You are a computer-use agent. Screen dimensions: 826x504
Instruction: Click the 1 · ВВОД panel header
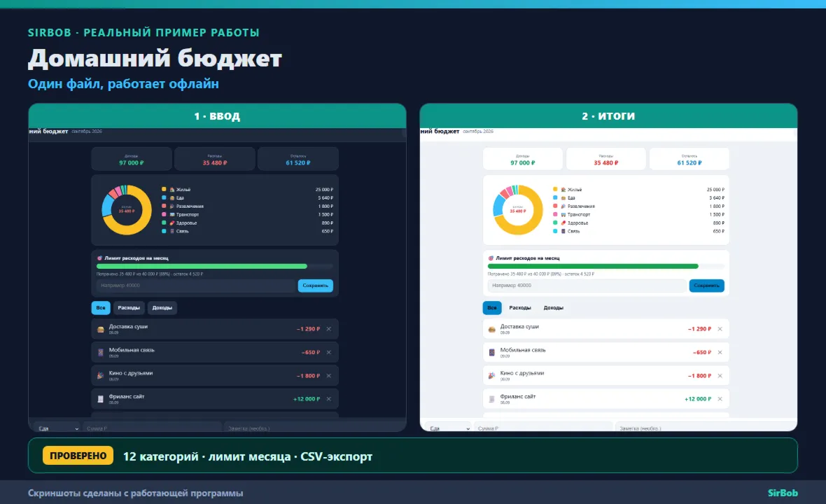pos(217,116)
